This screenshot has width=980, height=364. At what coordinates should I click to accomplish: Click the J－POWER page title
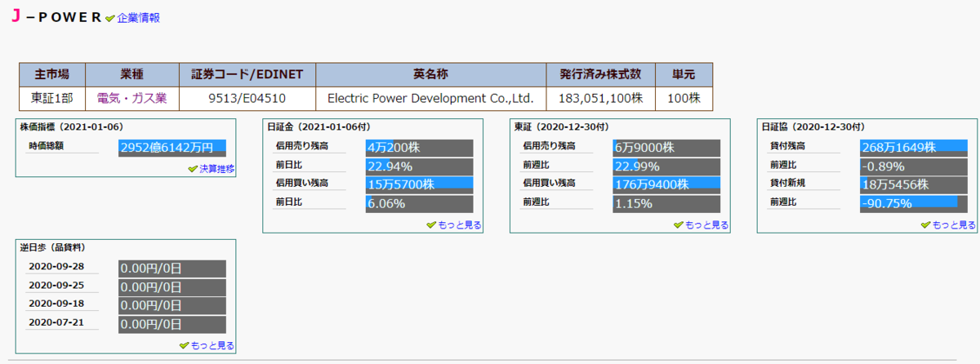tap(56, 17)
